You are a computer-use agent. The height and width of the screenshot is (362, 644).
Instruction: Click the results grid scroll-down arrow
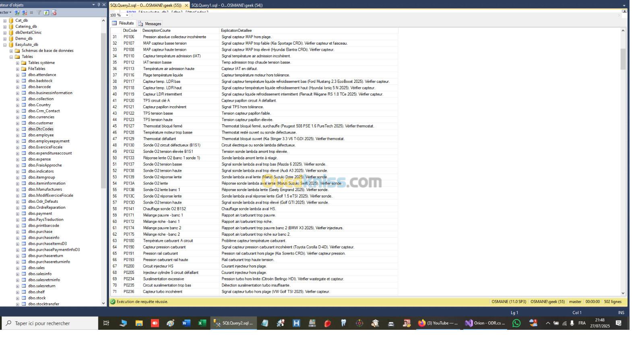pyautogui.click(x=623, y=293)
